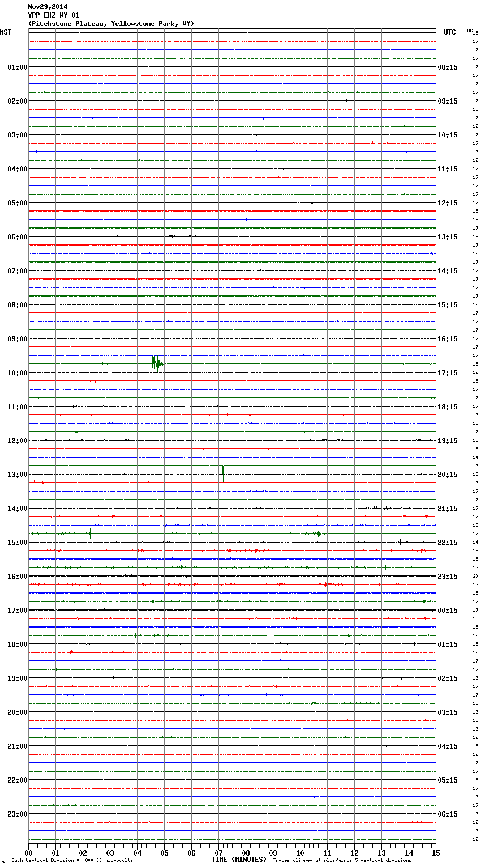Click the 23:15 UTC time label
Viewport: 481px width, 868px height.
click(448, 577)
